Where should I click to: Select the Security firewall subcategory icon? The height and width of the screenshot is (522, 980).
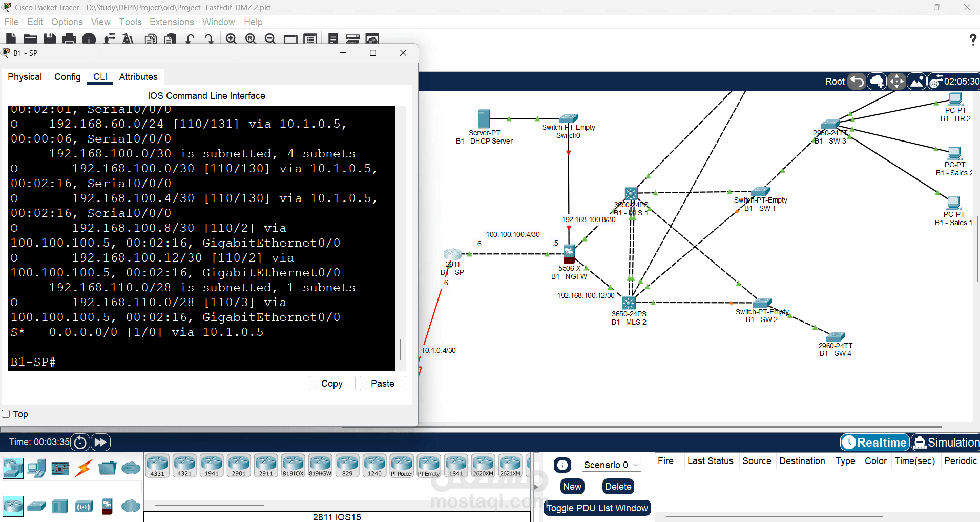107,507
